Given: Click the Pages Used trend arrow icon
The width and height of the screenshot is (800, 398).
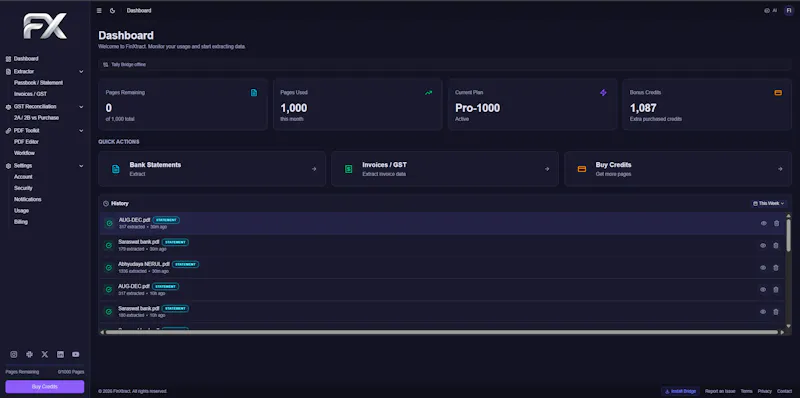Looking at the screenshot, I should (429, 93).
